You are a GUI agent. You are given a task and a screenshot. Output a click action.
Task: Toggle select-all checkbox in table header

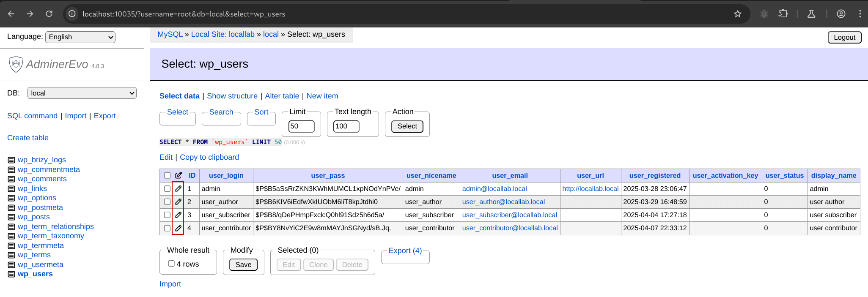[x=167, y=175]
